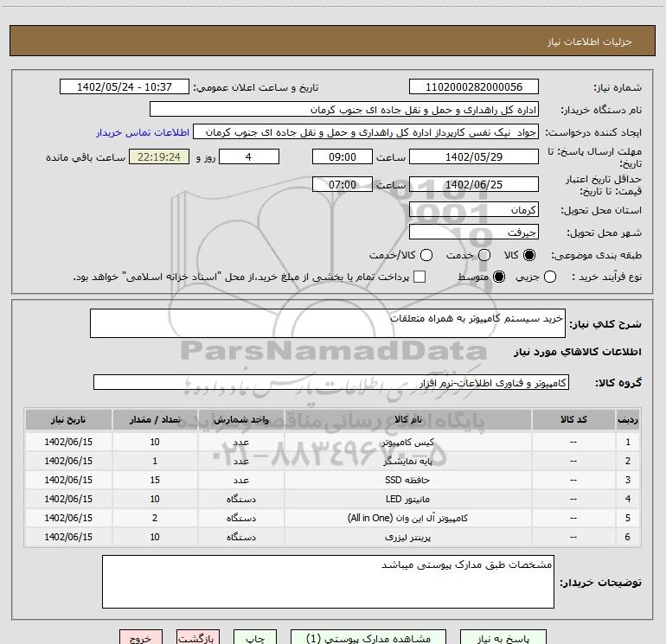Open مشاهده مدارک پیوستی (1) button
This screenshot has width=666, height=644.
point(368,638)
